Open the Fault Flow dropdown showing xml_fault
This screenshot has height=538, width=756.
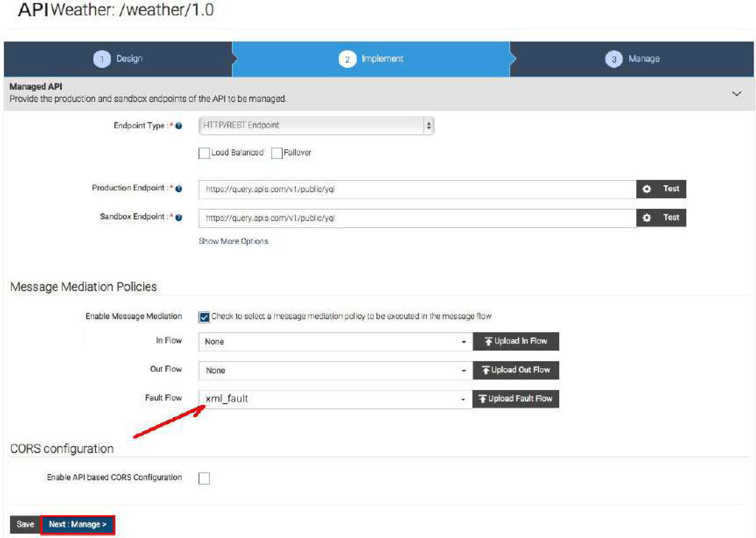[335, 399]
